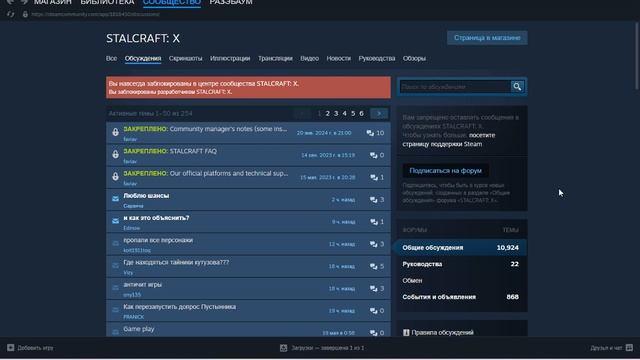Select Общие обсуждения forum
This screenshot has width=640, height=360.
460,248
